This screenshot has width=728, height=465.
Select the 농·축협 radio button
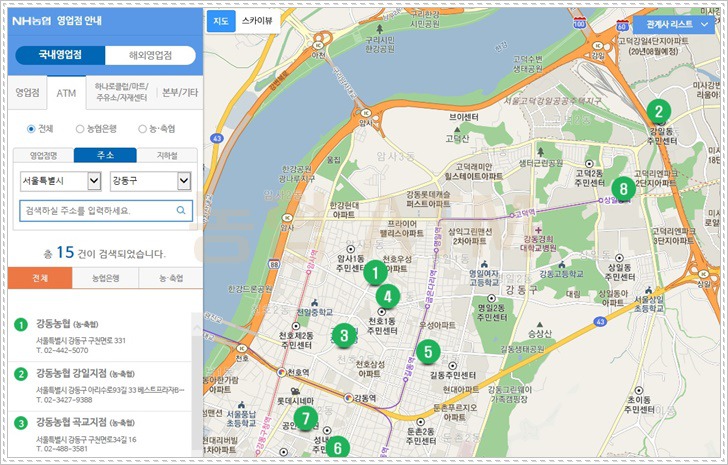coord(142,129)
